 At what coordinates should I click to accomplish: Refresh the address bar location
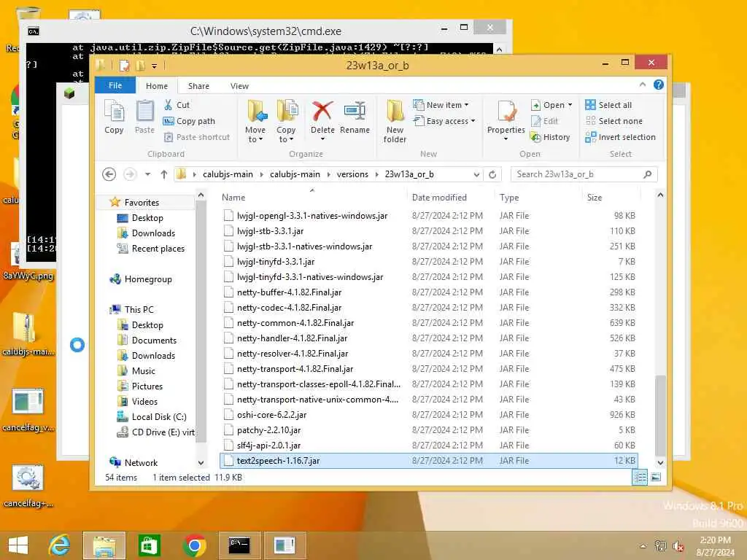[x=492, y=174]
